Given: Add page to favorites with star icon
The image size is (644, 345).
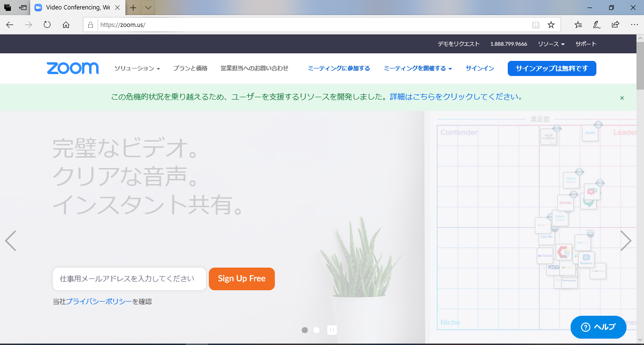Looking at the screenshot, I should [x=551, y=25].
